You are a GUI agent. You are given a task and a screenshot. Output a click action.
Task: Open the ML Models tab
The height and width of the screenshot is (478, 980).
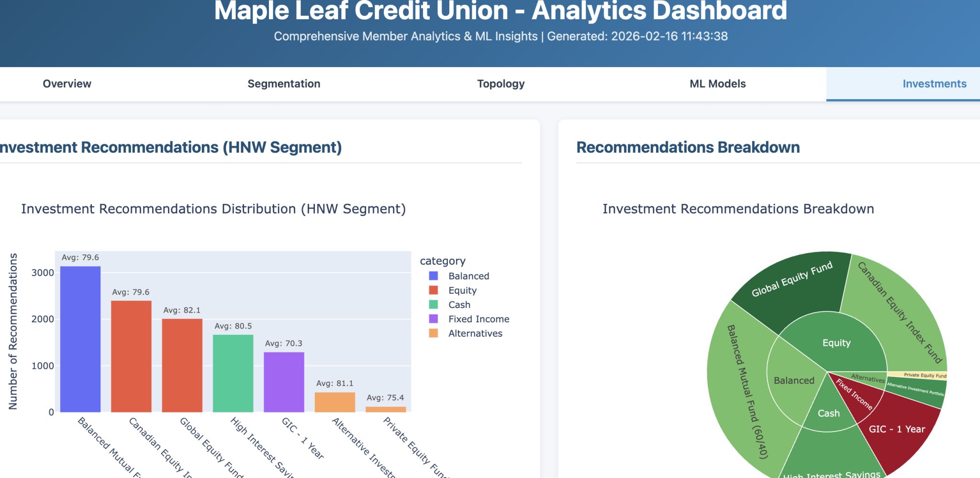[717, 83]
